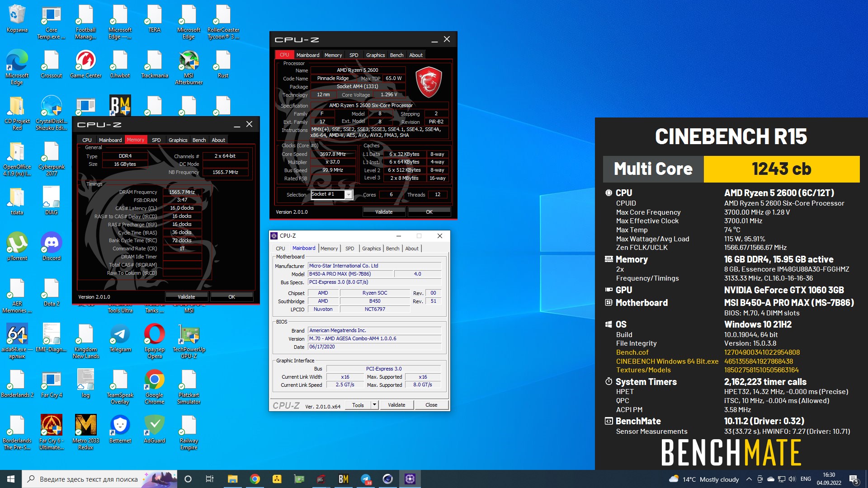Screen dimensions: 868x488
Task: Open Task View in taskbar
Action: [x=209, y=479]
